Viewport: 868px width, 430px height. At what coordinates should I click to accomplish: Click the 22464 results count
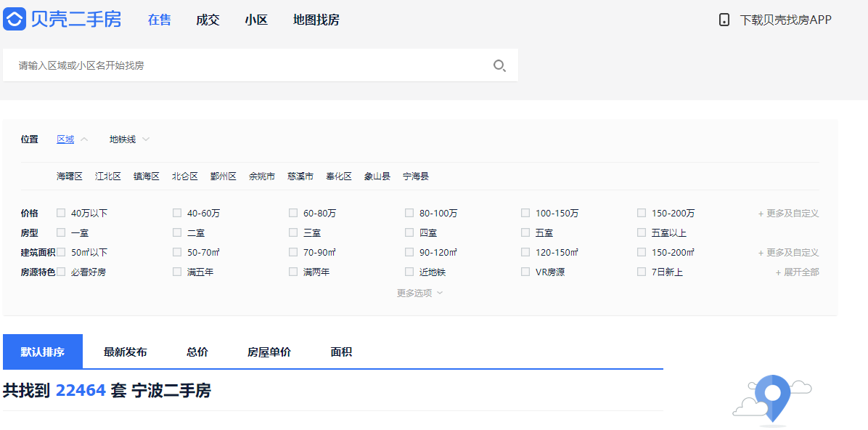click(x=81, y=391)
